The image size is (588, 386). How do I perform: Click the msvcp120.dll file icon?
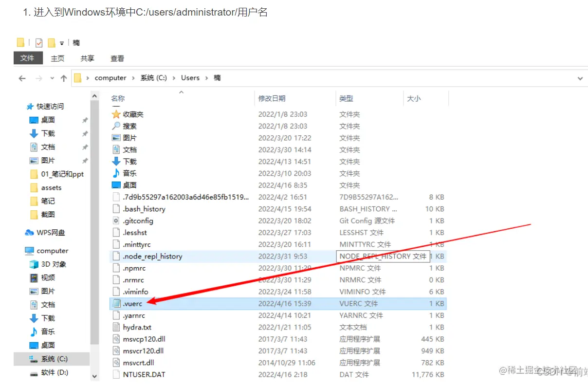pos(116,339)
